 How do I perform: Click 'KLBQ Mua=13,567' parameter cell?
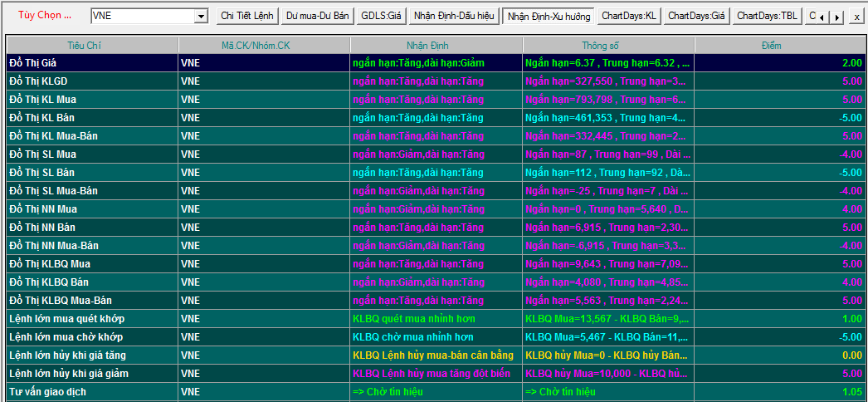(608, 319)
